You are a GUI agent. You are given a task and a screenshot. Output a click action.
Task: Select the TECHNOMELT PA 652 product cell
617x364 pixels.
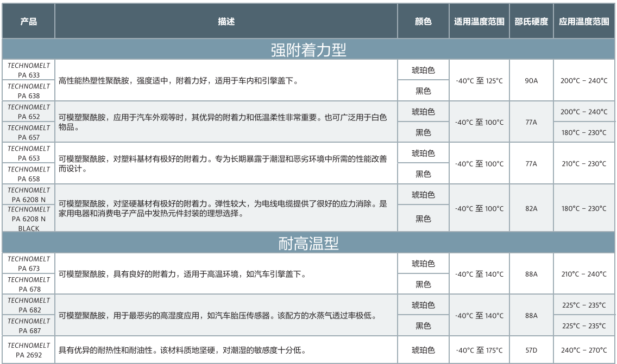(x=28, y=112)
